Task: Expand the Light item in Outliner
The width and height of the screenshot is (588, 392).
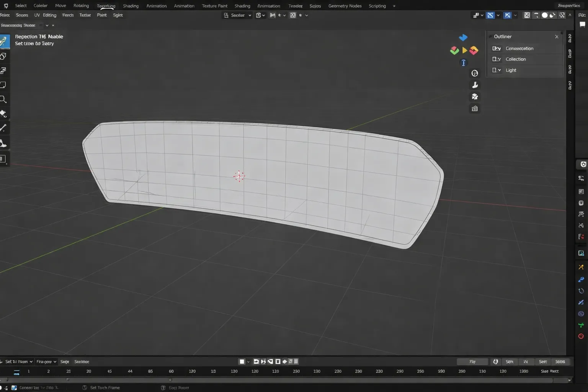Action: (x=499, y=70)
